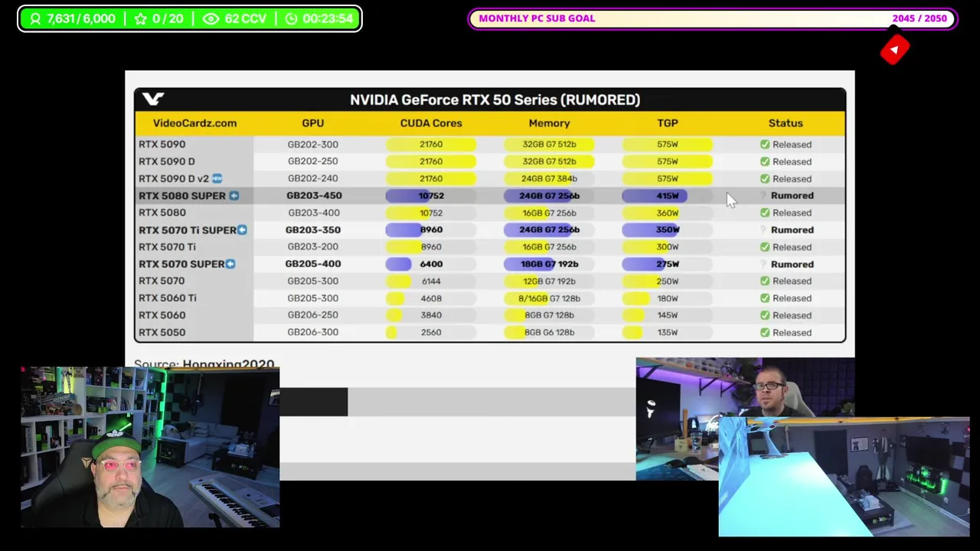Click the TGP column header
This screenshot has width=980, height=551.
pos(667,123)
